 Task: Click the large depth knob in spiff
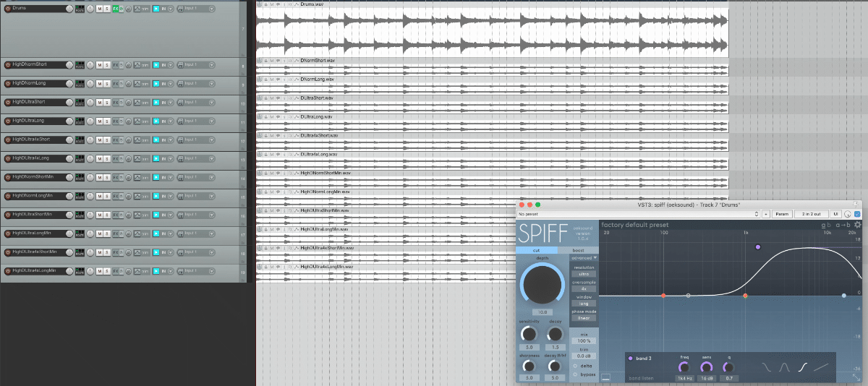(x=542, y=283)
